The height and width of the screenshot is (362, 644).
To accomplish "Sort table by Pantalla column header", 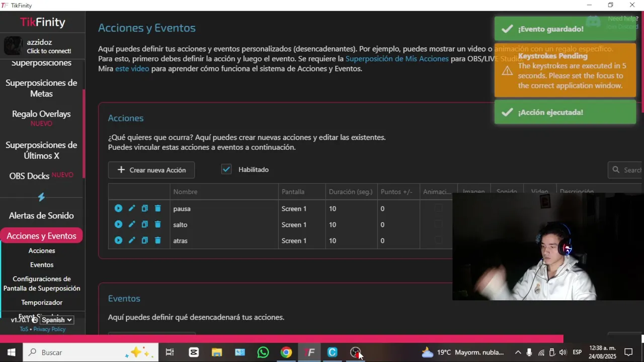I will [302, 192].
